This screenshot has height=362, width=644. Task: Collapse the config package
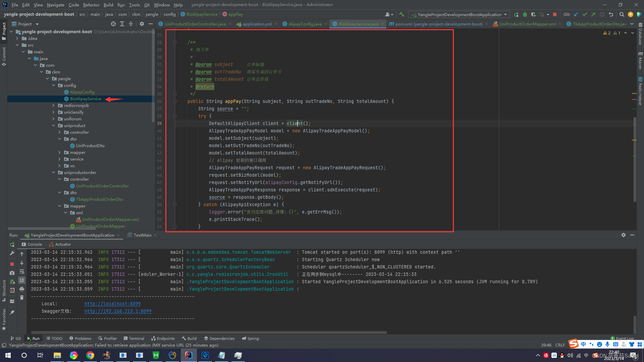pos(53,85)
